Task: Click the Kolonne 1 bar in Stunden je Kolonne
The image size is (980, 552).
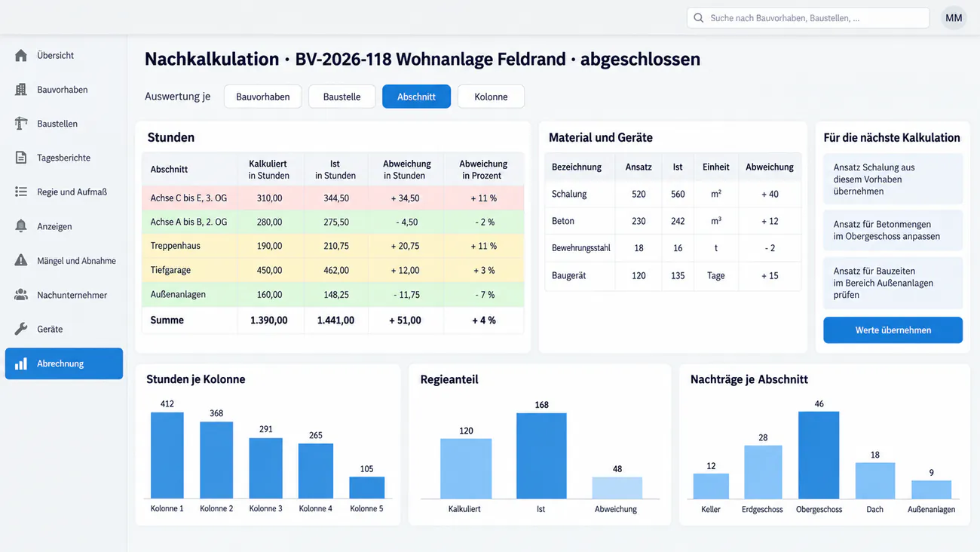Action: click(x=167, y=455)
